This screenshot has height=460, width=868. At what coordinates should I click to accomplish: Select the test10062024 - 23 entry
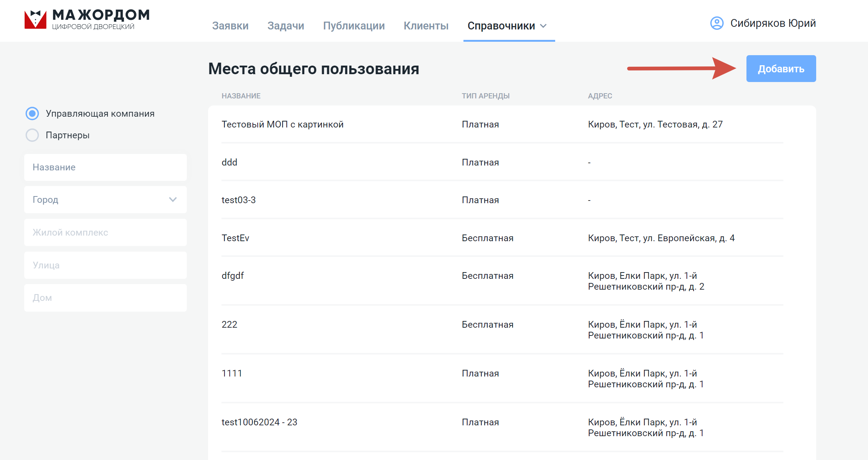click(259, 422)
